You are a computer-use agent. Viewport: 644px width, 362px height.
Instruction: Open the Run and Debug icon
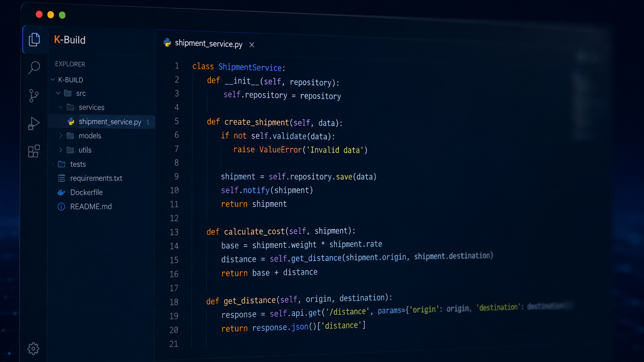coord(34,123)
